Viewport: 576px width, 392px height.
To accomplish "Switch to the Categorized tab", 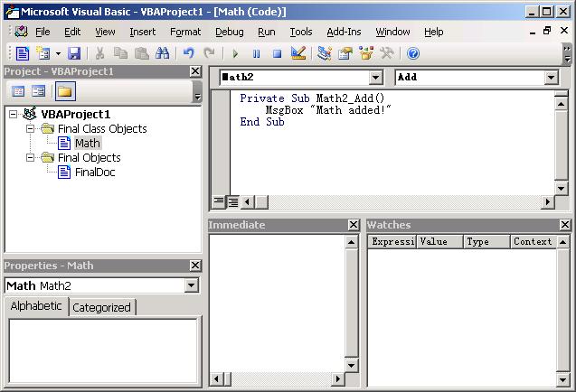I will click(102, 308).
